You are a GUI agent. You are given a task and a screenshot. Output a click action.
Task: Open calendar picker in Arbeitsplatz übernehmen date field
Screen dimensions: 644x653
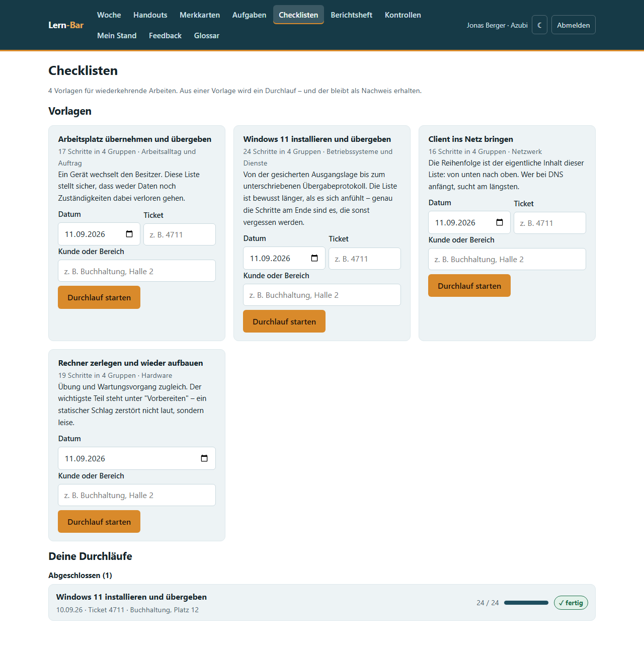pyautogui.click(x=129, y=234)
